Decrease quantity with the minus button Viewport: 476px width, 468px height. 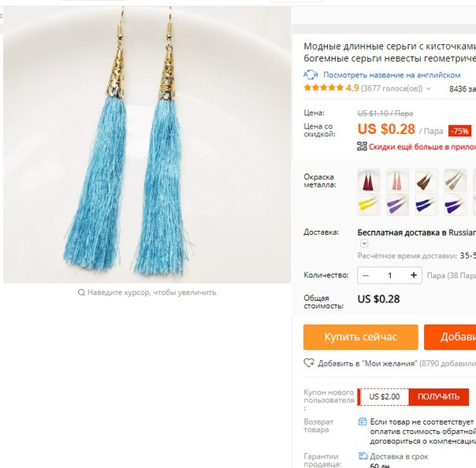coord(366,276)
